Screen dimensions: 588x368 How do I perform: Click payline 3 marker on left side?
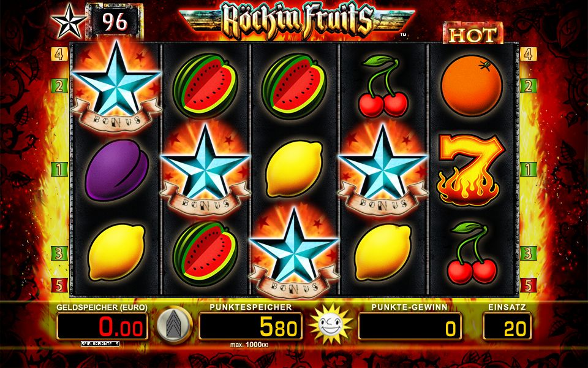[59, 253]
